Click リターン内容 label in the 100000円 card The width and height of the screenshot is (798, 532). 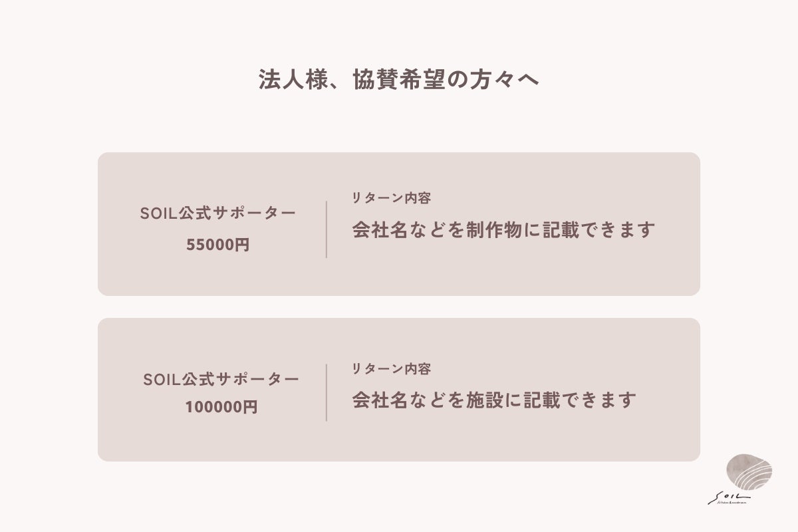tap(392, 368)
